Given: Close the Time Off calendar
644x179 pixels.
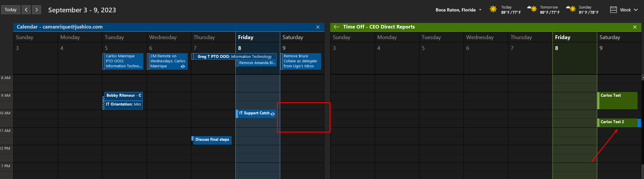Looking at the screenshot, I should 635,27.
